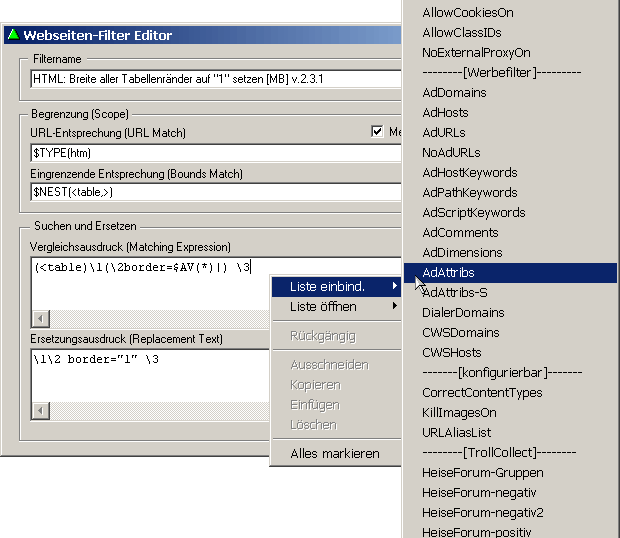Select CorrectContentTypes list entry
The width and height of the screenshot is (620, 538).
482,392
